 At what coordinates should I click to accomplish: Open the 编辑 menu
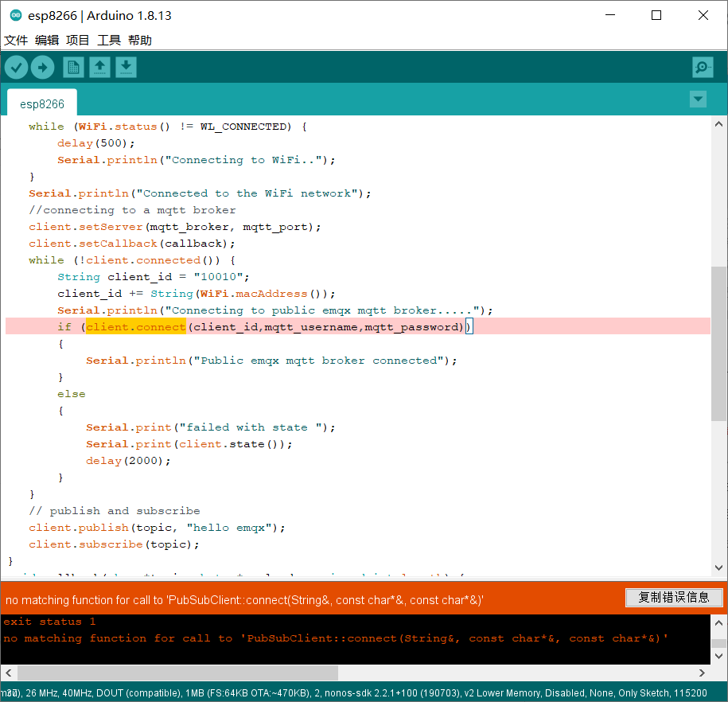click(47, 41)
